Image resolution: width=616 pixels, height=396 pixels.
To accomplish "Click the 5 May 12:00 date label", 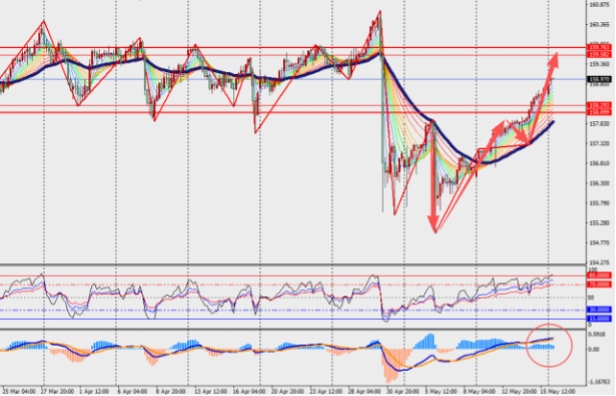I will click(x=441, y=392).
